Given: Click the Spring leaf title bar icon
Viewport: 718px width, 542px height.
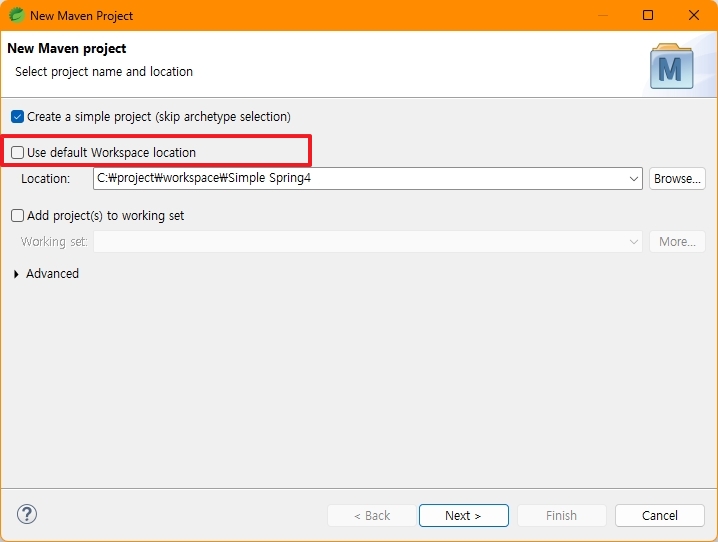Looking at the screenshot, I should (x=16, y=15).
